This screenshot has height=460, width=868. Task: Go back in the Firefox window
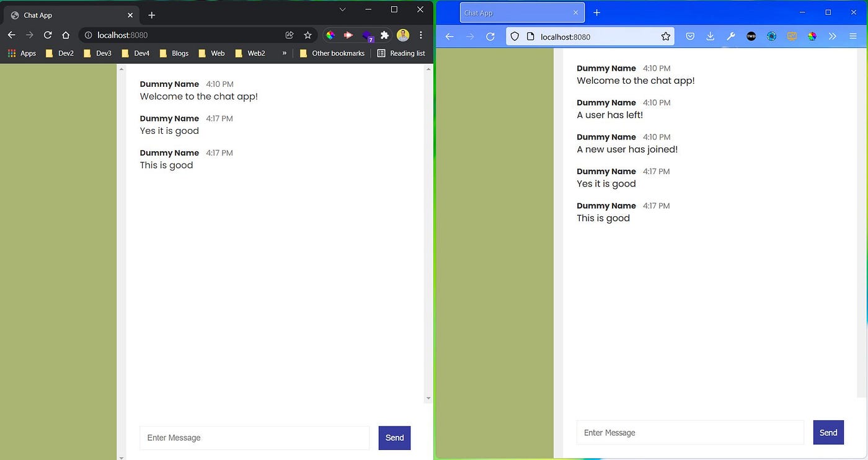pos(449,37)
